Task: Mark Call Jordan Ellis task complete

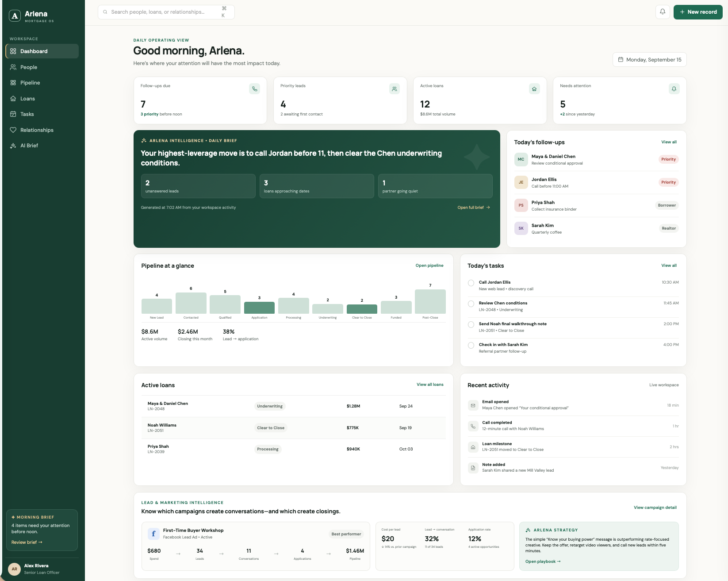Action: pos(471,283)
